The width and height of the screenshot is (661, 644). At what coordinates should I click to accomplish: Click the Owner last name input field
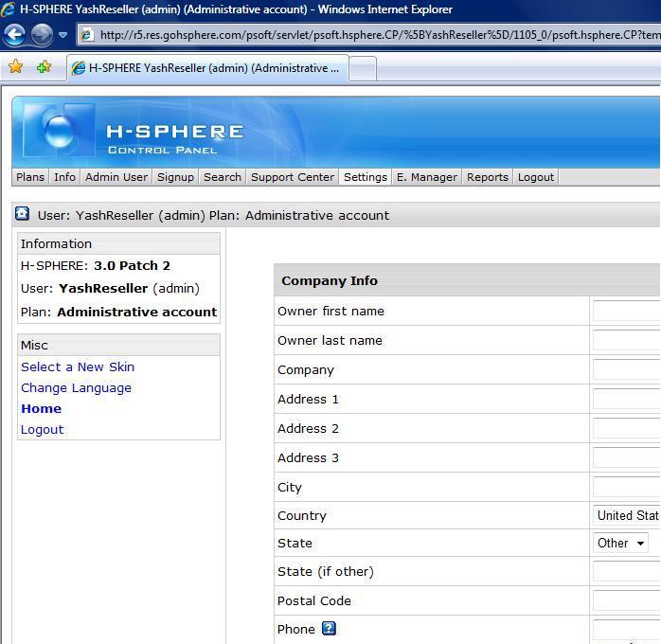pos(626,340)
